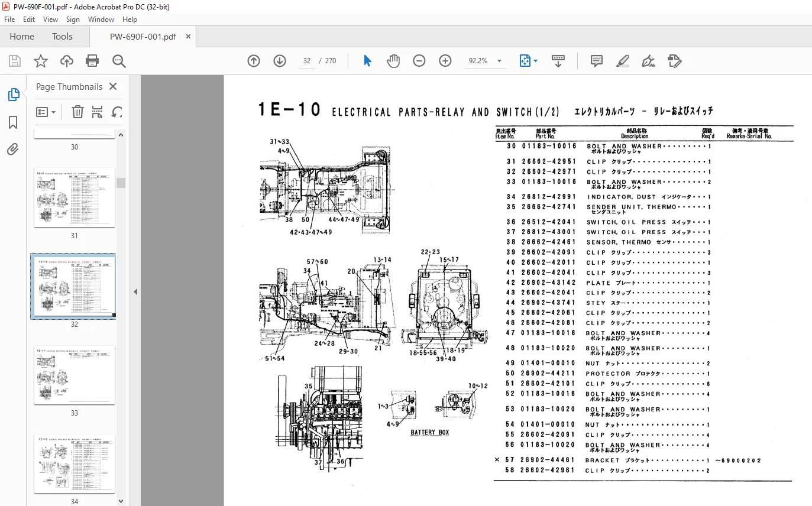Select page 33 thumbnail
Viewport: 812px width, 506px height.
tap(75, 375)
